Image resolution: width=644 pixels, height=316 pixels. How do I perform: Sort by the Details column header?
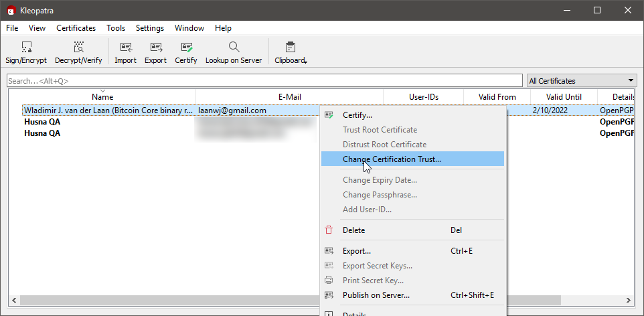click(x=616, y=97)
